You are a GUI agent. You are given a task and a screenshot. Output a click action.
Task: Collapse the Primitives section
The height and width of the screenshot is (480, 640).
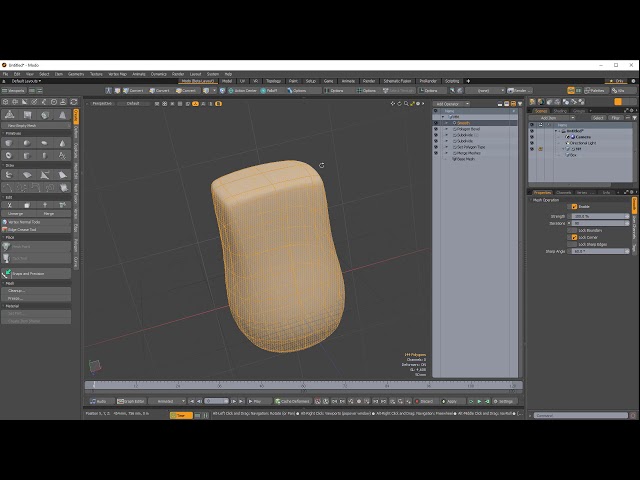pyautogui.click(x=4, y=133)
